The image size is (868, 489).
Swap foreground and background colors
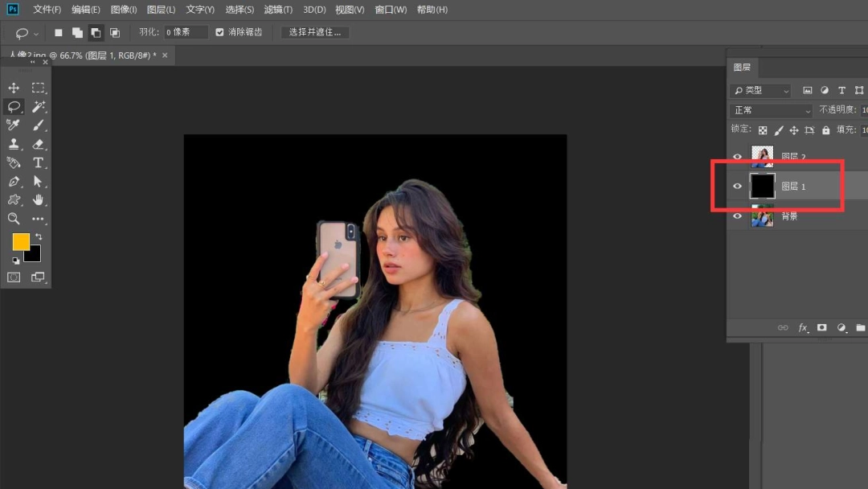pos(39,236)
